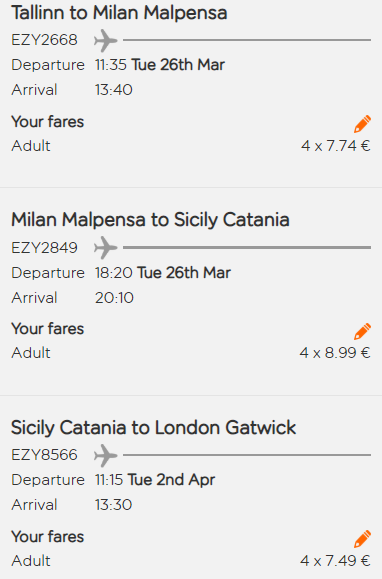Click the 4 x 8.99 € adult fare
Image resolution: width=382 pixels, height=579 pixels.
pyautogui.click(x=335, y=353)
